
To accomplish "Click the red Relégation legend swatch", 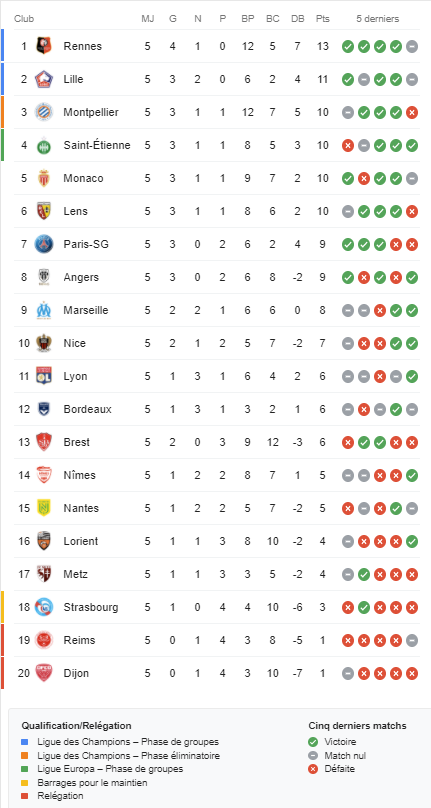I will [x=25, y=796].
